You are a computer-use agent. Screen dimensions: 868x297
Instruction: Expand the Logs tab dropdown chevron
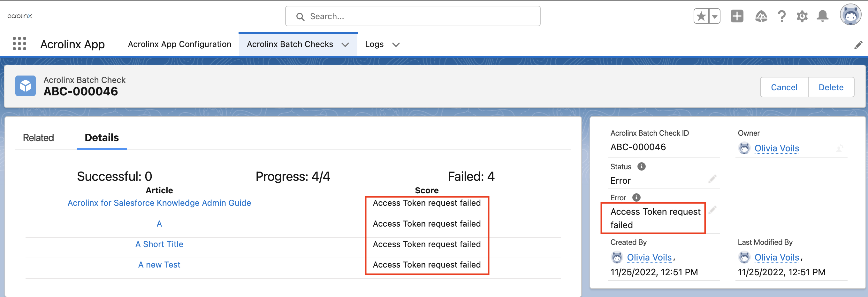pos(396,44)
